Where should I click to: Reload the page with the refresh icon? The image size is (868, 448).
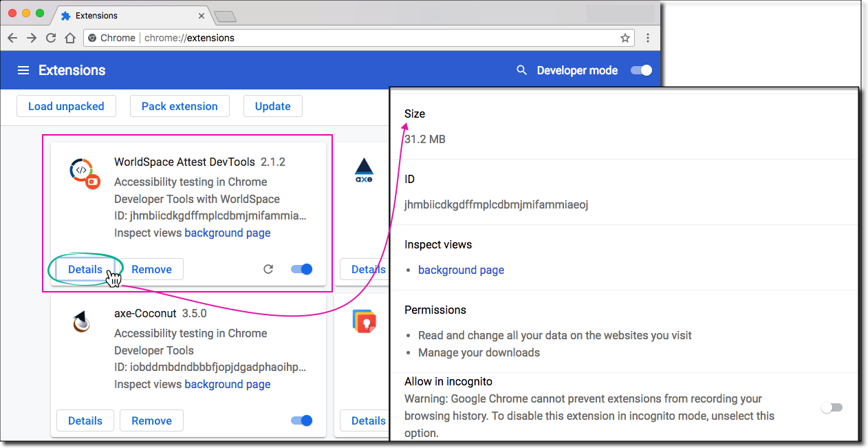[51, 38]
